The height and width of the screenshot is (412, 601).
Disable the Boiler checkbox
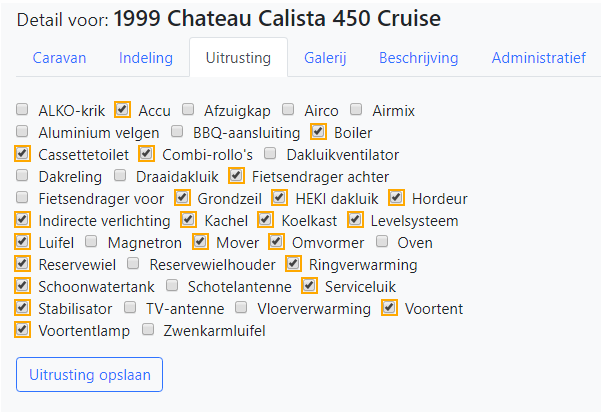(x=319, y=132)
